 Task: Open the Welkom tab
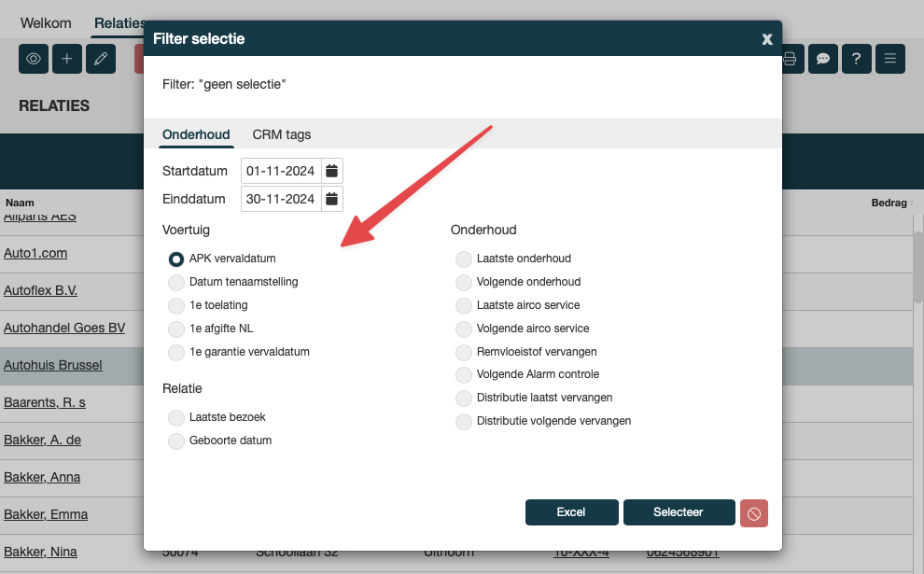46,22
